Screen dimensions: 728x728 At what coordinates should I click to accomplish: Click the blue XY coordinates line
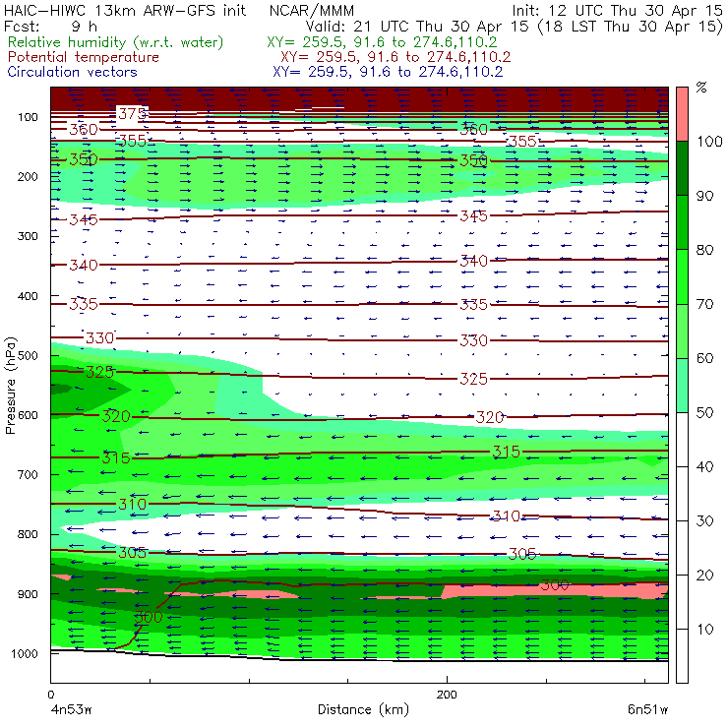[x=388, y=72]
